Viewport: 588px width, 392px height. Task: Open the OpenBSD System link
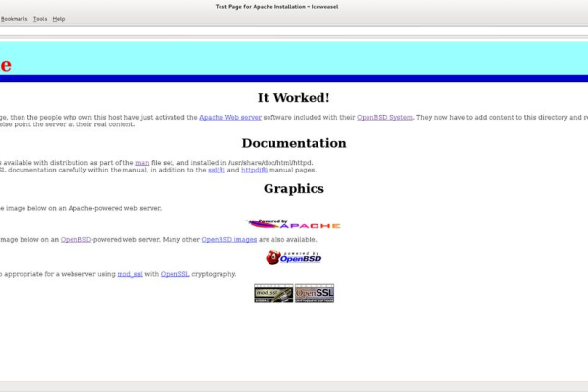pos(384,117)
